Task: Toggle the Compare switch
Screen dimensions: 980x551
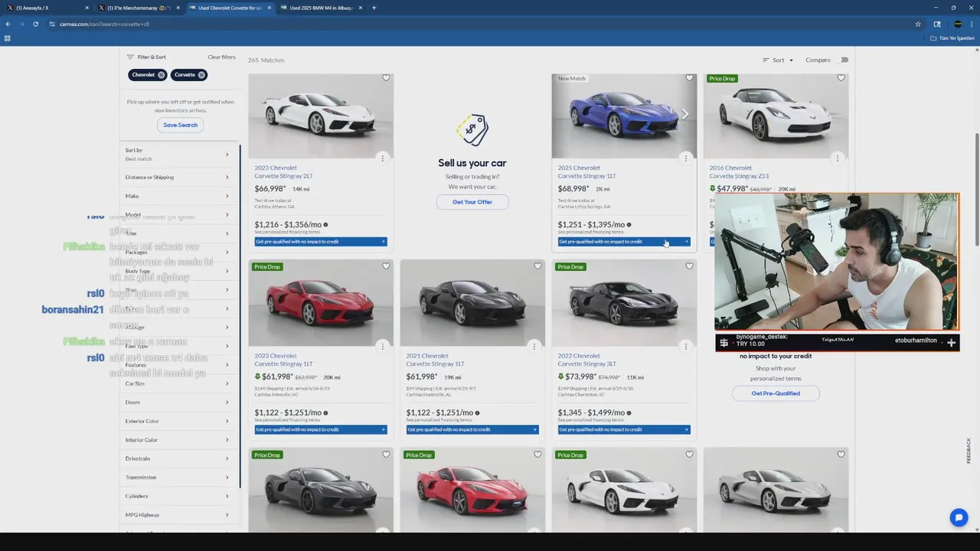Action: (844, 60)
